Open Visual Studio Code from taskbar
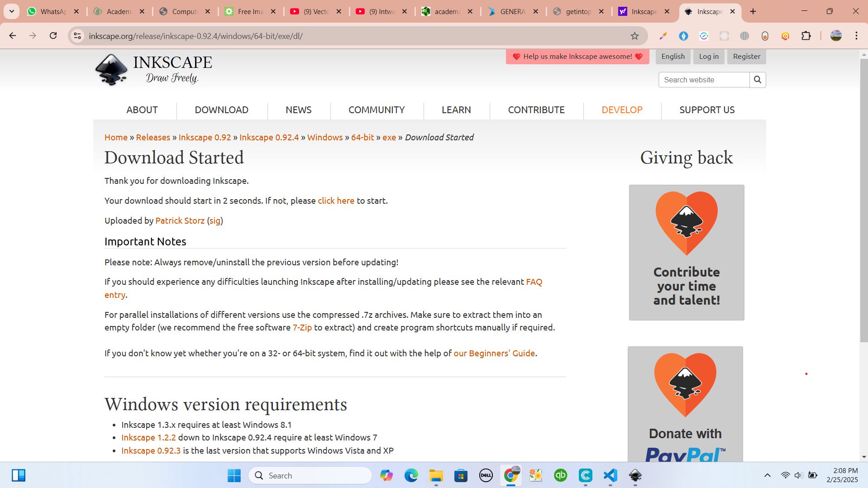The width and height of the screenshot is (868, 488). [610, 475]
